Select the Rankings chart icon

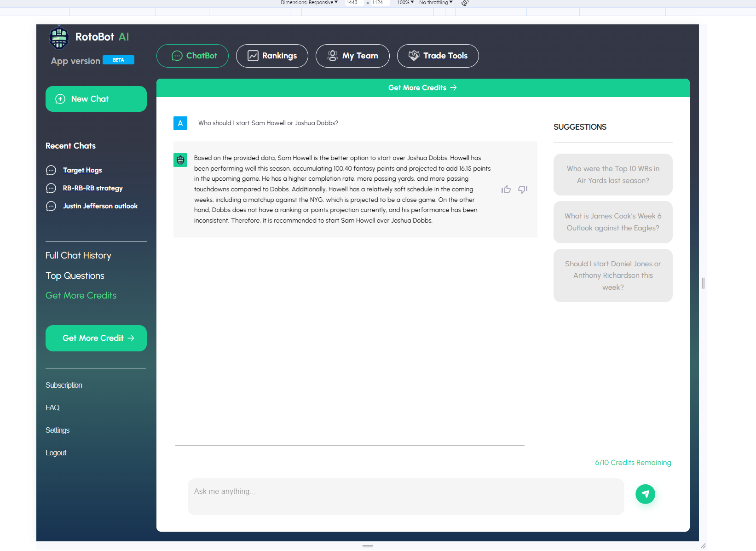pos(253,56)
